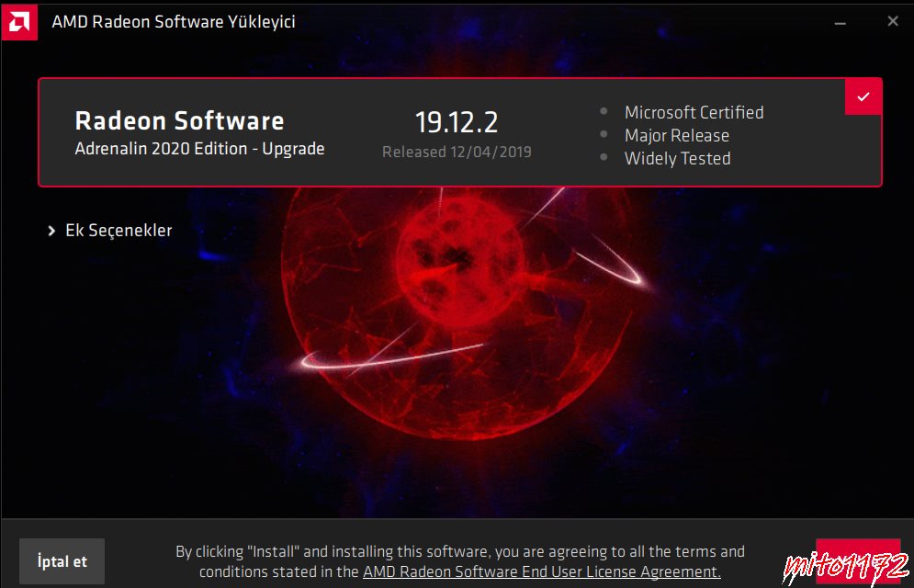Screen dimensions: 914x588
Task: Minimize the AMD Radeon Software installer window
Action: [840, 23]
